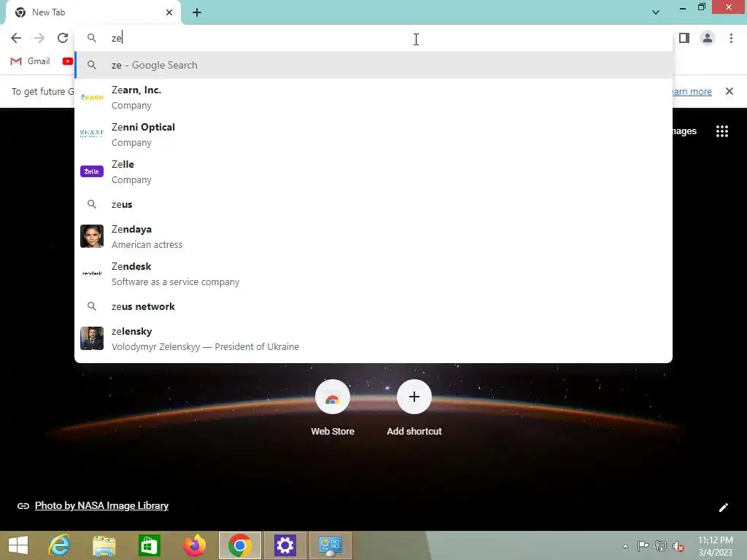The height and width of the screenshot is (560, 747).
Task: Open the Control Panel taskbar icon
Action: pos(330,545)
